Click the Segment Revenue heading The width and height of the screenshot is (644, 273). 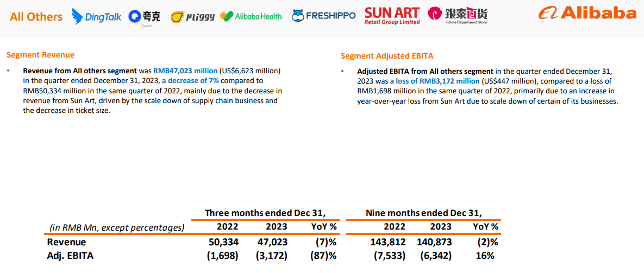pyautogui.click(x=41, y=54)
